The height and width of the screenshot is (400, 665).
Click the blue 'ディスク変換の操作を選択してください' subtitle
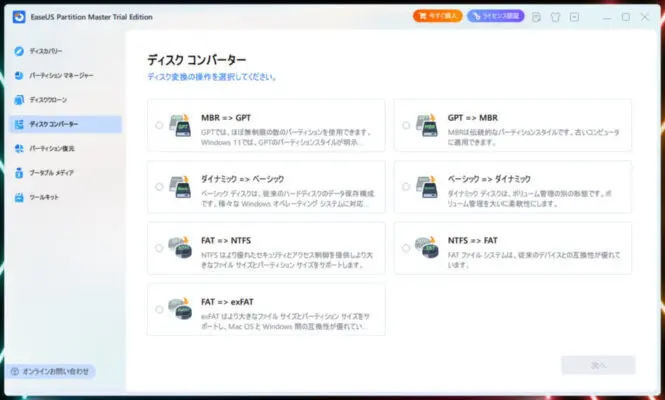(x=212, y=77)
